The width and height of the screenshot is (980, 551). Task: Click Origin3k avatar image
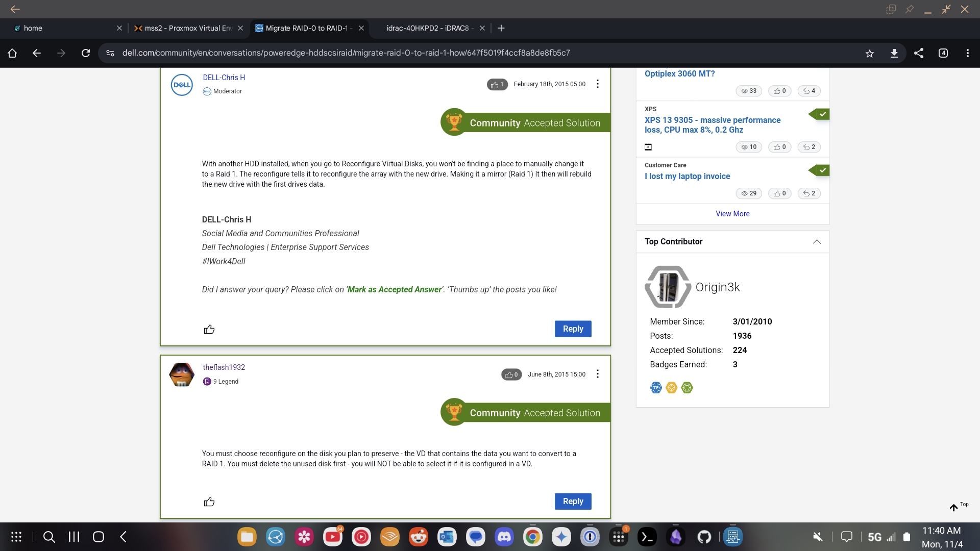point(668,287)
